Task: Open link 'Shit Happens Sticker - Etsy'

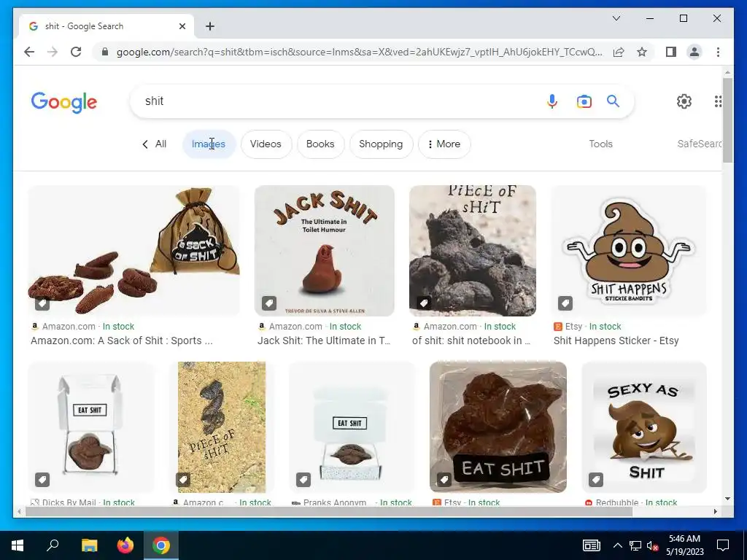Action: 616,341
